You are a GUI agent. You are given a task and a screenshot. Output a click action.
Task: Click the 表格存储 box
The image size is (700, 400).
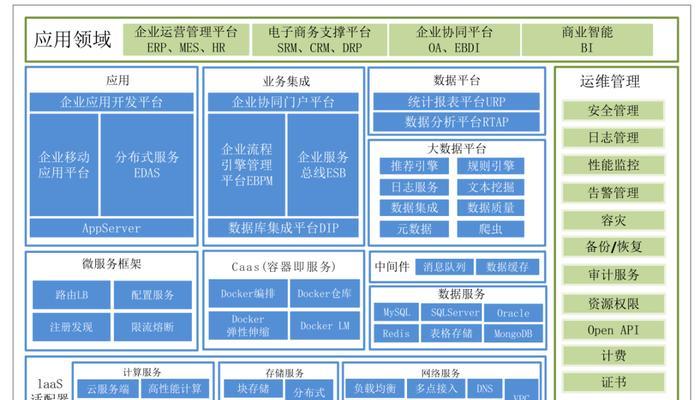(x=451, y=333)
